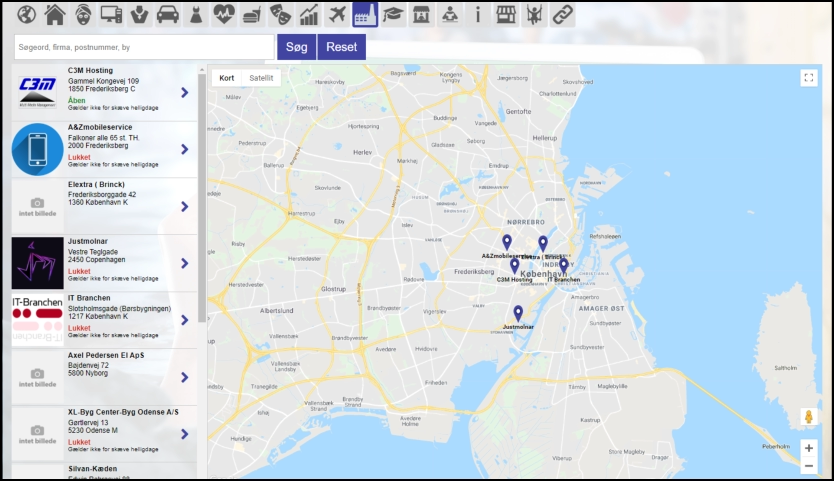Image resolution: width=834 pixels, height=481 pixels.
Task: Select the globe category icon
Action: coord(27,14)
